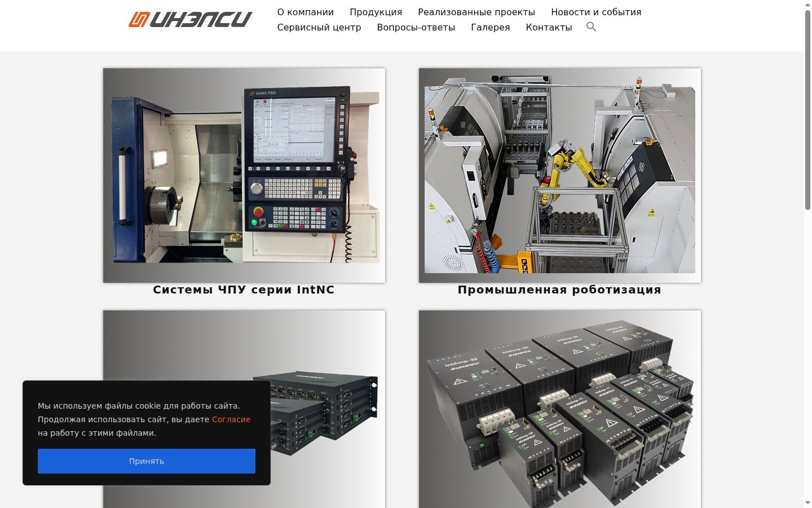Navigate to Сервисный центр
Image resolution: width=812 pixels, height=508 pixels.
click(x=319, y=27)
